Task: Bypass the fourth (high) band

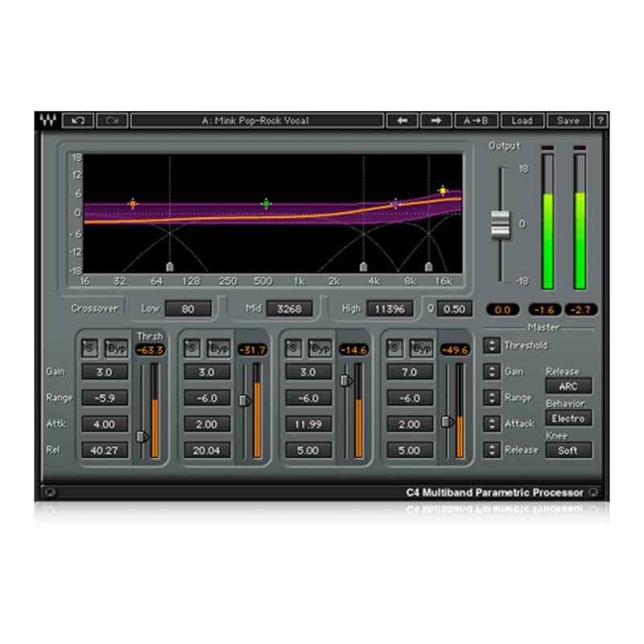Action: [x=421, y=349]
